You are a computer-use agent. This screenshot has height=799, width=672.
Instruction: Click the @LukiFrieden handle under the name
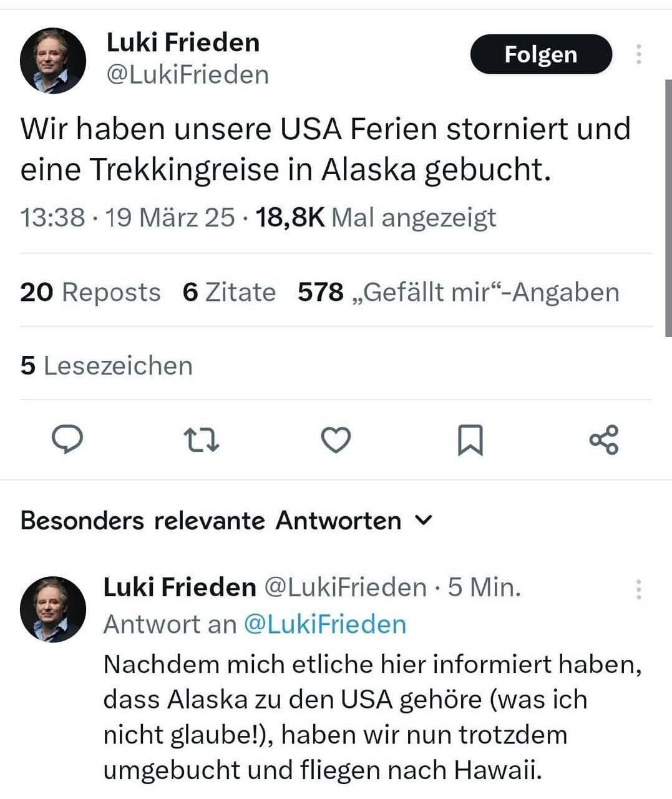188,75
